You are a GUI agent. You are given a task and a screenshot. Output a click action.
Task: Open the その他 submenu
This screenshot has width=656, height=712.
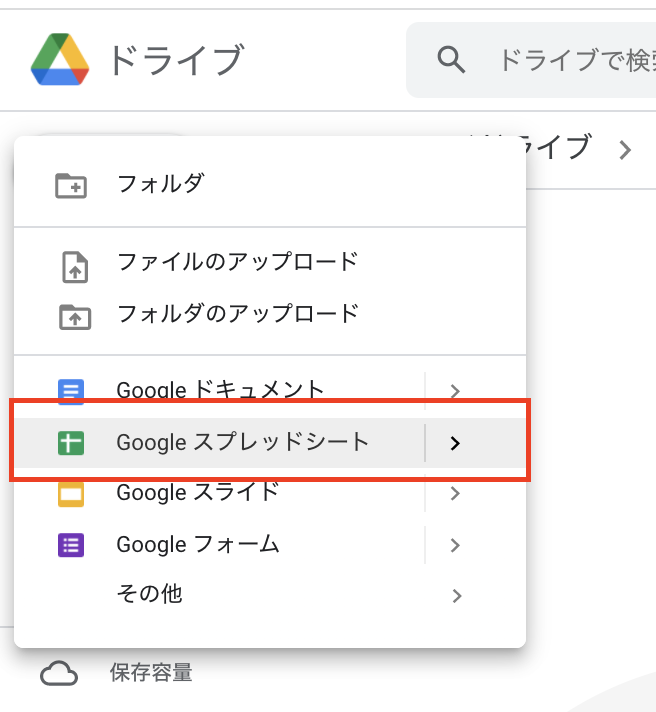(x=270, y=595)
